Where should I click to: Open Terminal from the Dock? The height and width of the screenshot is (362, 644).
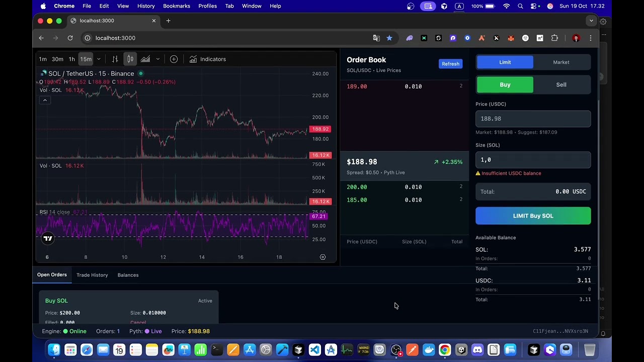click(x=217, y=349)
